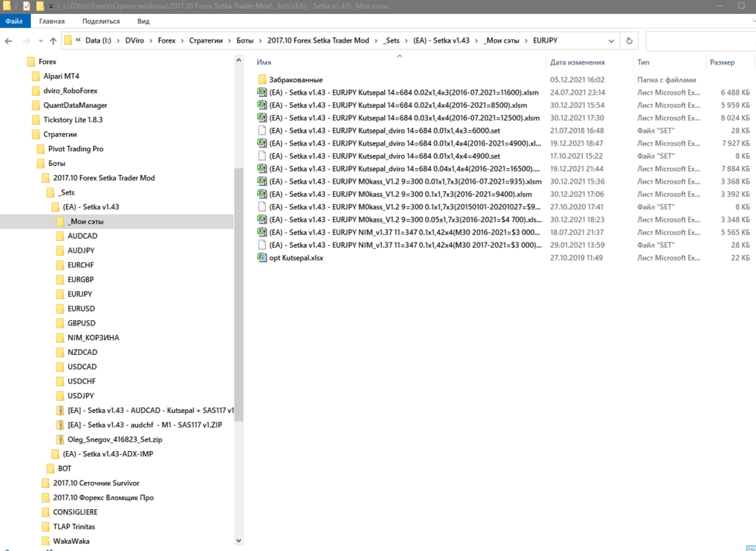Open the Главная ribbon tab
The height and width of the screenshot is (551, 756).
(x=51, y=21)
